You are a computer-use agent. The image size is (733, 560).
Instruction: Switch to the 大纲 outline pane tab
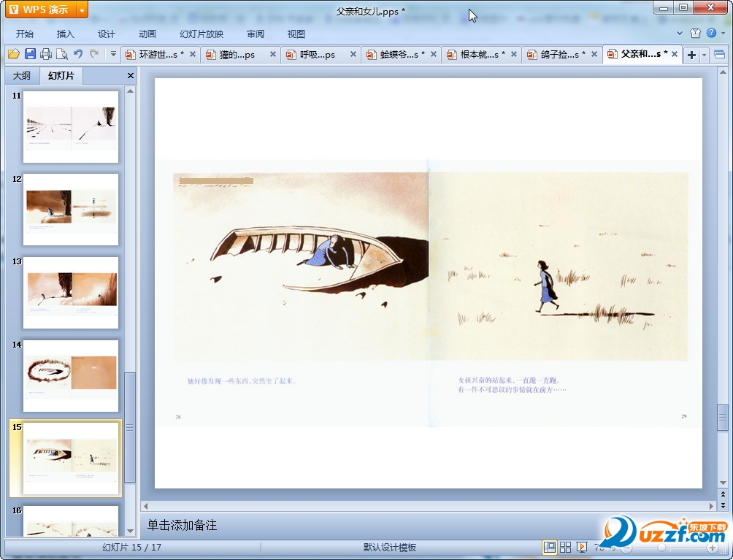tap(22, 76)
